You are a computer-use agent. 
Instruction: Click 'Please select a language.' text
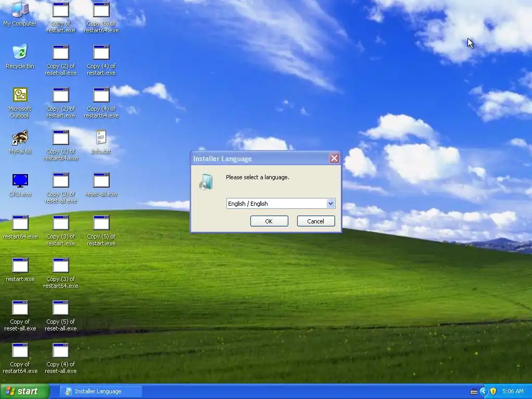coord(258,177)
